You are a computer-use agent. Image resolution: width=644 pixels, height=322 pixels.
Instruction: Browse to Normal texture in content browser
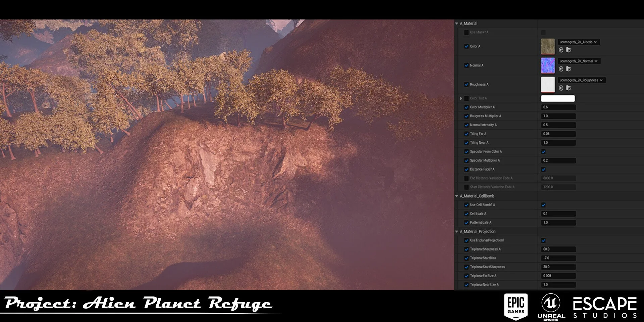pyautogui.click(x=569, y=69)
